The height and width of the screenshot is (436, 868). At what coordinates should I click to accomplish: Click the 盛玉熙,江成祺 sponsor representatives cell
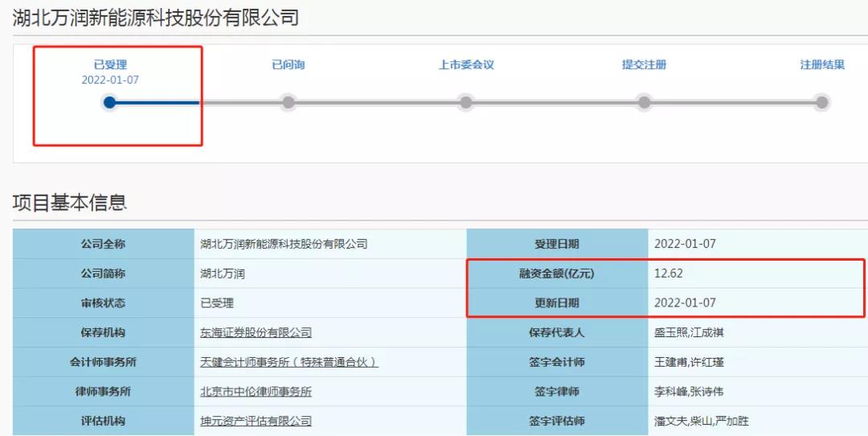pos(690,332)
